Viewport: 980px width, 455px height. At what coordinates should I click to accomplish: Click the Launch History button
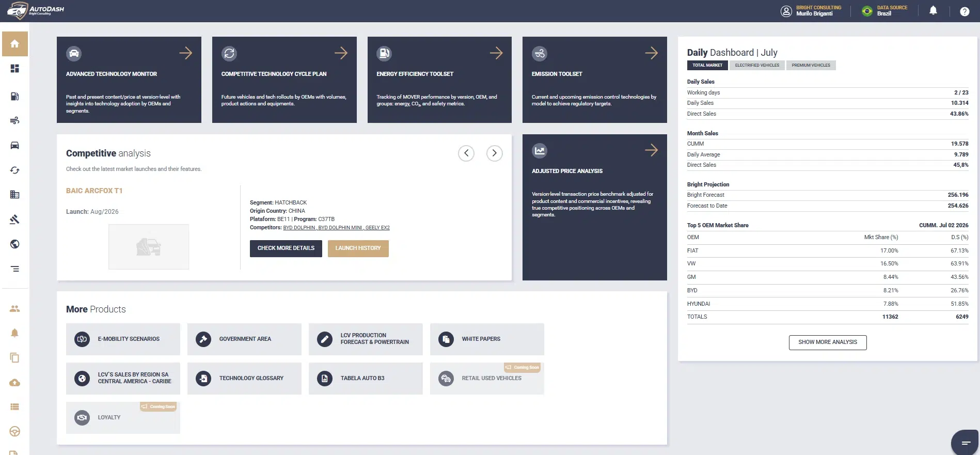(358, 248)
